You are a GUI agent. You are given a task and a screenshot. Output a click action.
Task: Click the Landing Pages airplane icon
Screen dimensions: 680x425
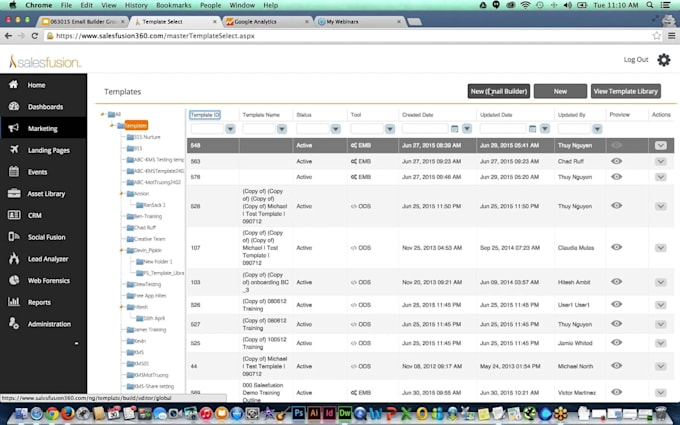click(x=14, y=150)
